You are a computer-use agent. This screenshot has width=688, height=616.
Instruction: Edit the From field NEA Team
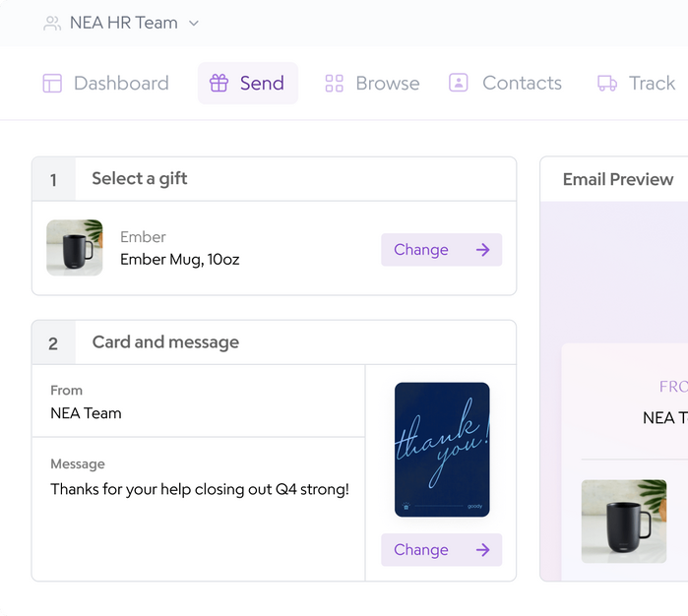pos(198,401)
